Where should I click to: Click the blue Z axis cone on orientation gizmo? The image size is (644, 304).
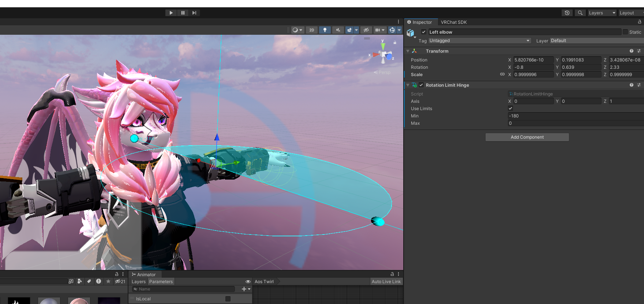pyautogui.click(x=389, y=57)
